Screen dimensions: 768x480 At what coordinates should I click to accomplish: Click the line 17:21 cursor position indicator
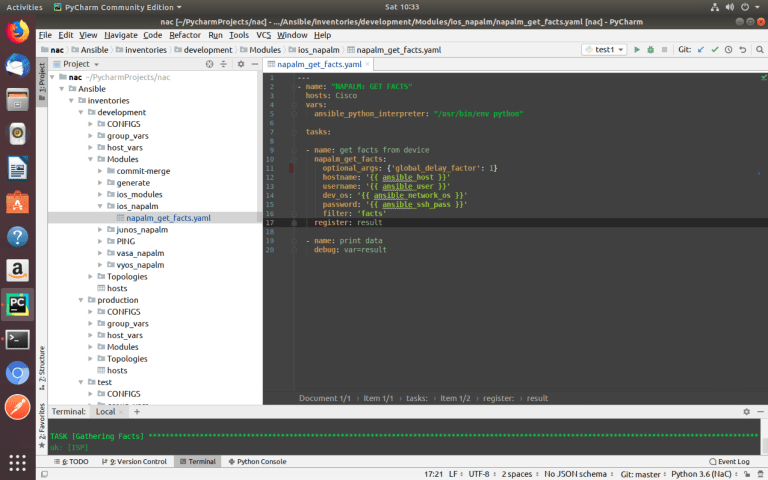pyautogui.click(x=433, y=474)
